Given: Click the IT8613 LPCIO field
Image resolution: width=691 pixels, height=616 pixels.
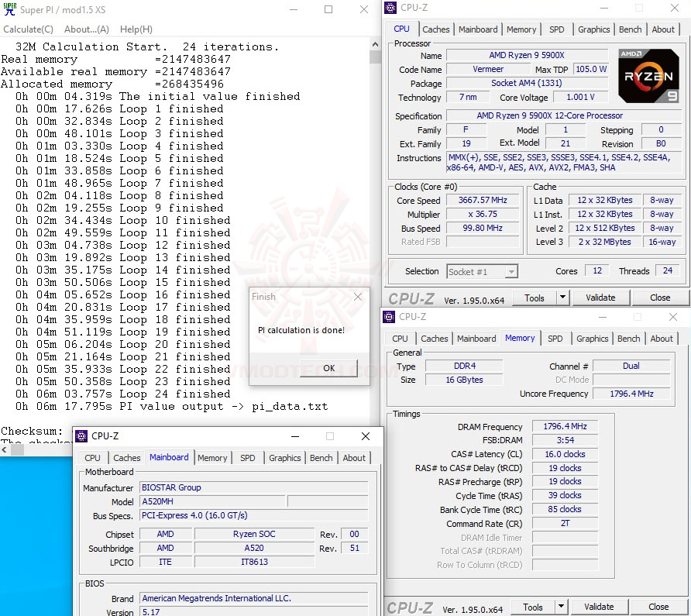Looking at the screenshot, I should 254,563.
